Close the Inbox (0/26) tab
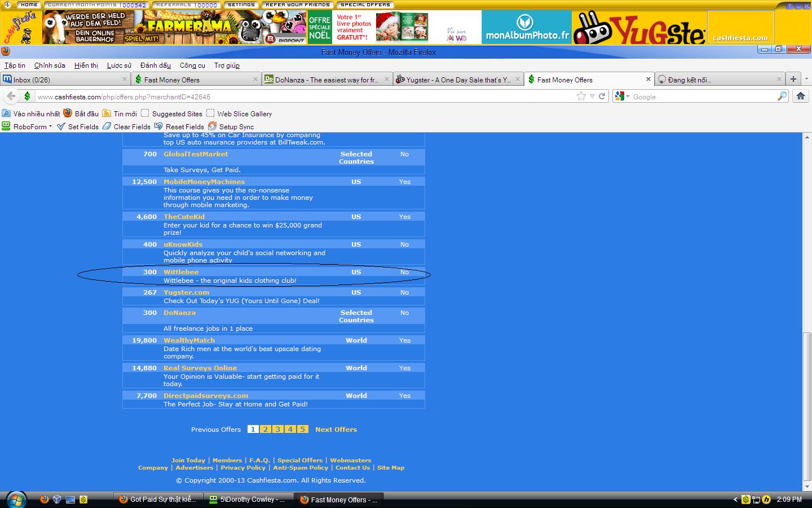The height and width of the screenshot is (508, 812). click(125, 80)
